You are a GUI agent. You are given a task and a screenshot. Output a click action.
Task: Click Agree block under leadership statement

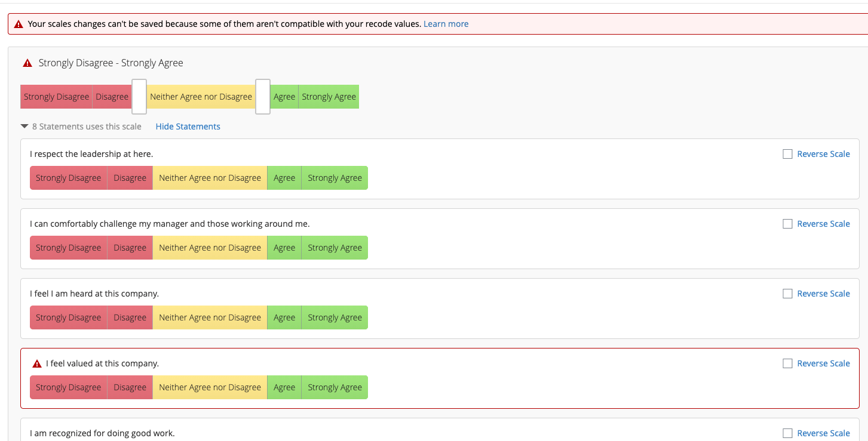point(284,178)
